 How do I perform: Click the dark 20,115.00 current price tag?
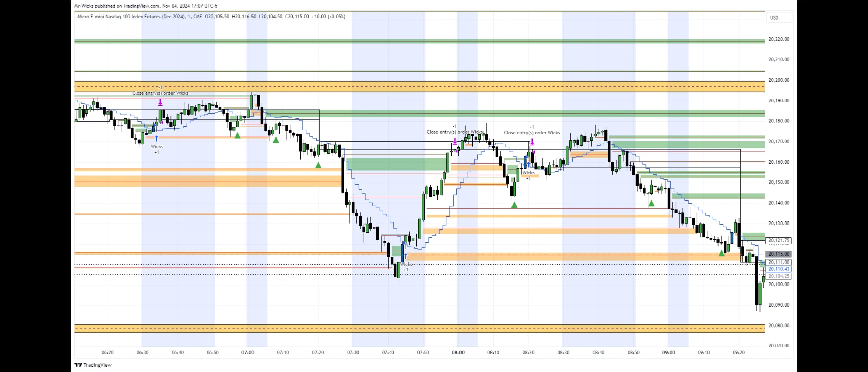778,254
